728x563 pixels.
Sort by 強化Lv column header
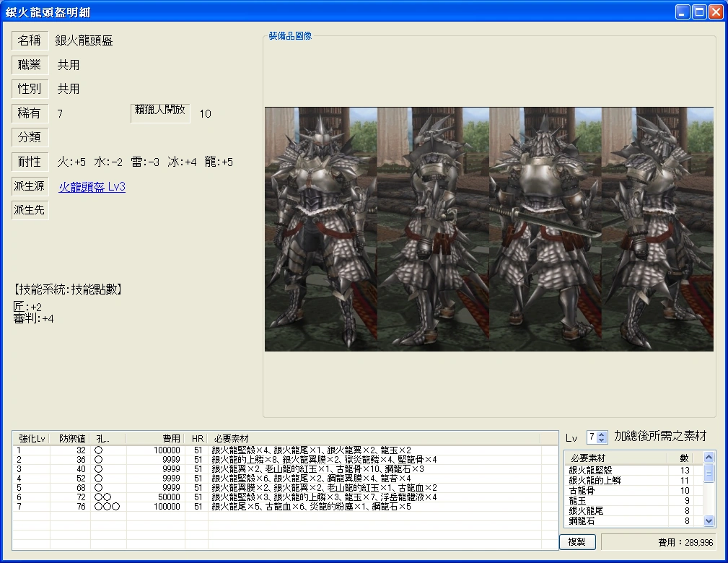(x=31, y=439)
